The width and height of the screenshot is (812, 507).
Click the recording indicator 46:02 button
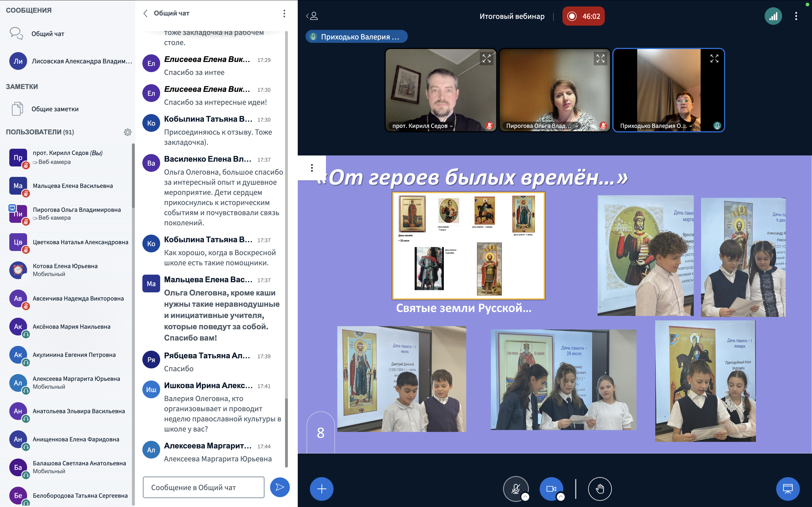point(583,16)
